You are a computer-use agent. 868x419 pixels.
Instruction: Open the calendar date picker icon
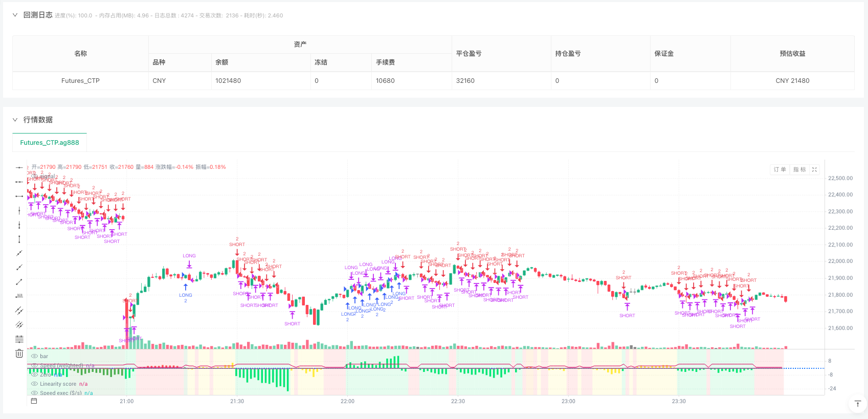point(34,401)
